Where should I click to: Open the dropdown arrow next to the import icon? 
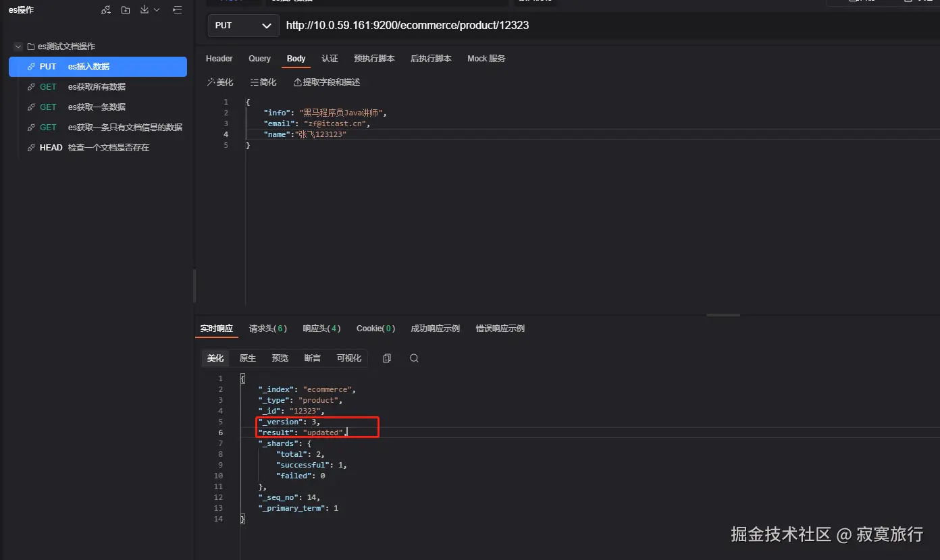point(157,10)
